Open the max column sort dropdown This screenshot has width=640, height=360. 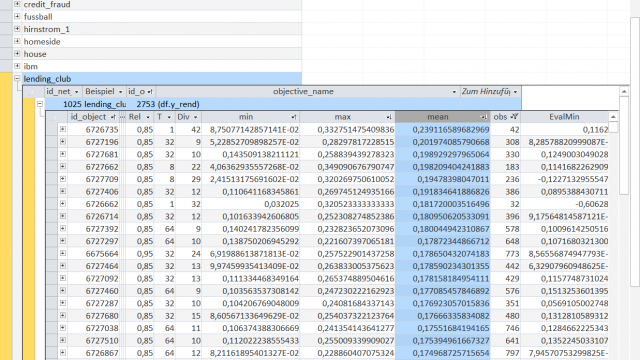389,117
